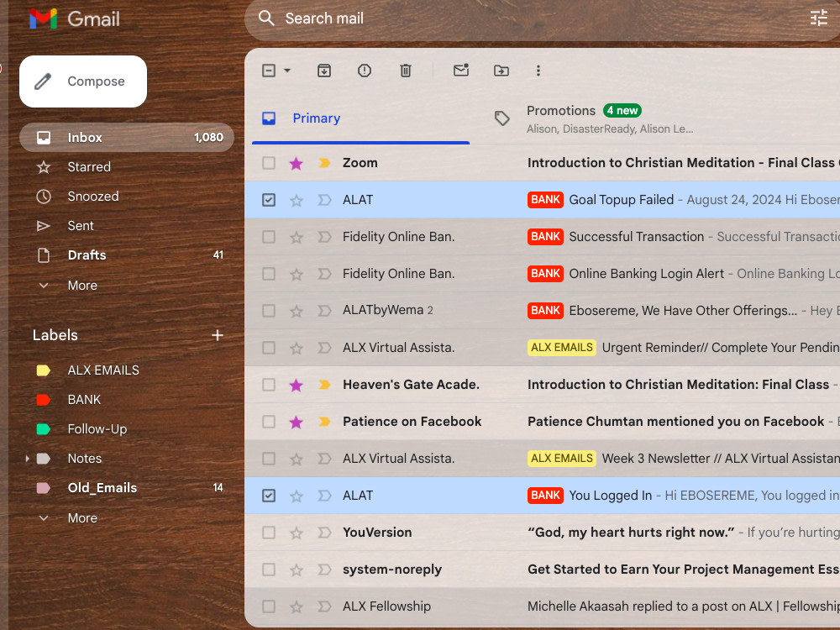This screenshot has width=840, height=630.
Task: Open the Notes label
Action: 127,459
